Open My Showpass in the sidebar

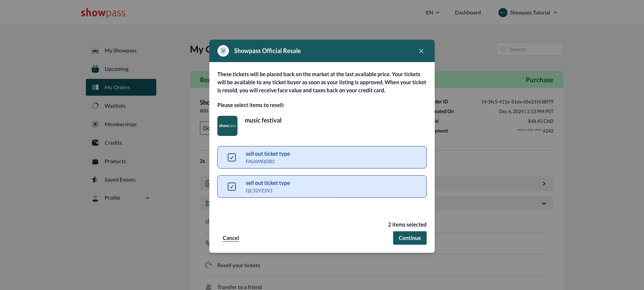click(121, 50)
